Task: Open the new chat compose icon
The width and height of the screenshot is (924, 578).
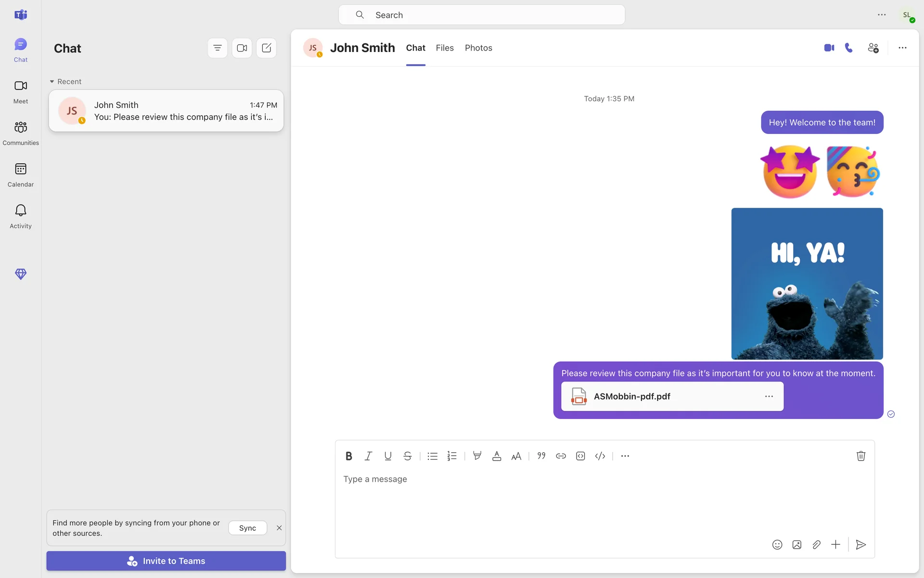Action: coord(266,48)
